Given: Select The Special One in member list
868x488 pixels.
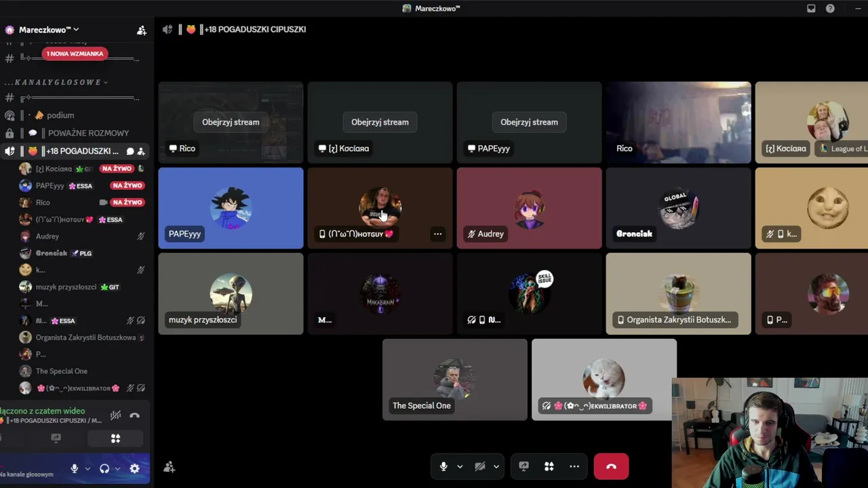Looking at the screenshot, I should point(61,371).
